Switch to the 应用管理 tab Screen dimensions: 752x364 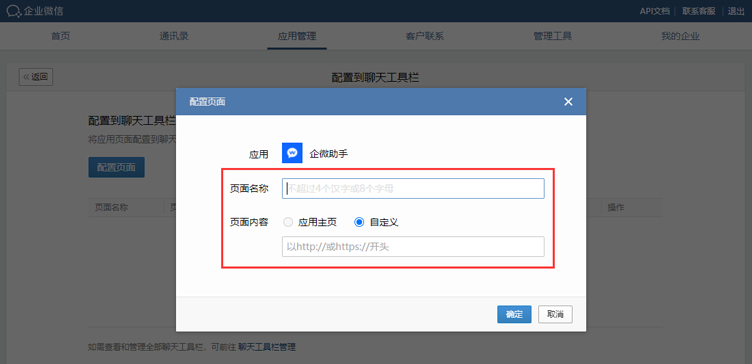point(297,36)
